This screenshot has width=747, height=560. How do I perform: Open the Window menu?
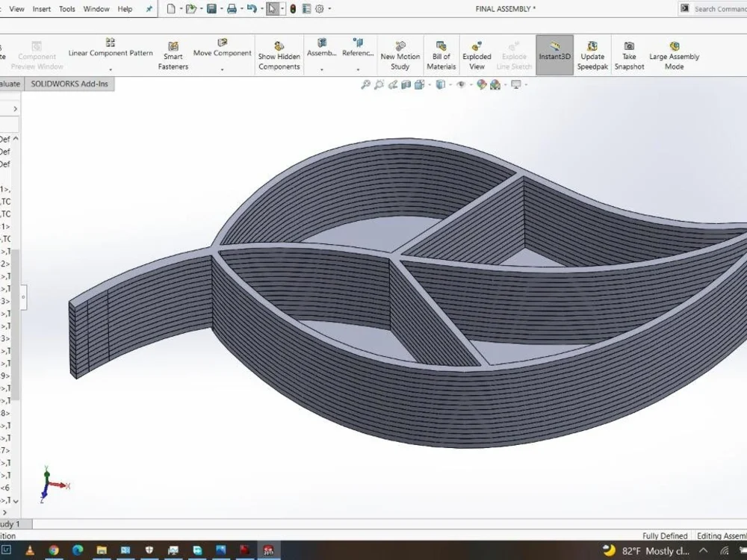[96, 9]
